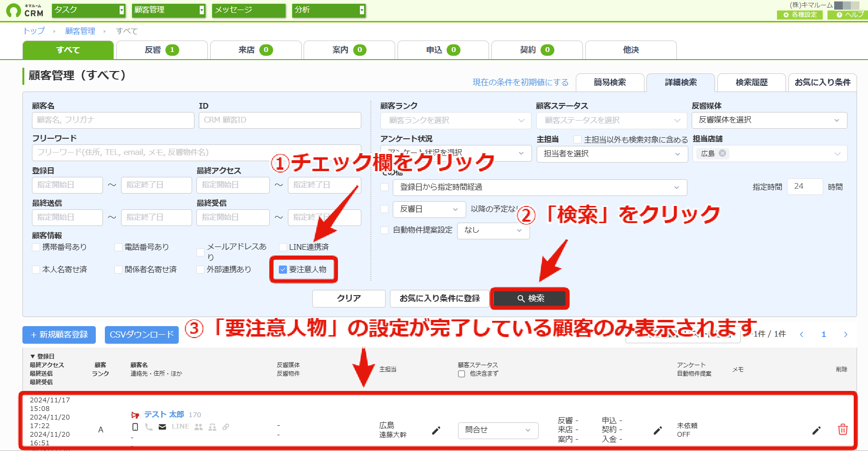Screen dimensions: 868x451
Task: Open ヘルプ help button at top right
Action: tap(848, 15)
